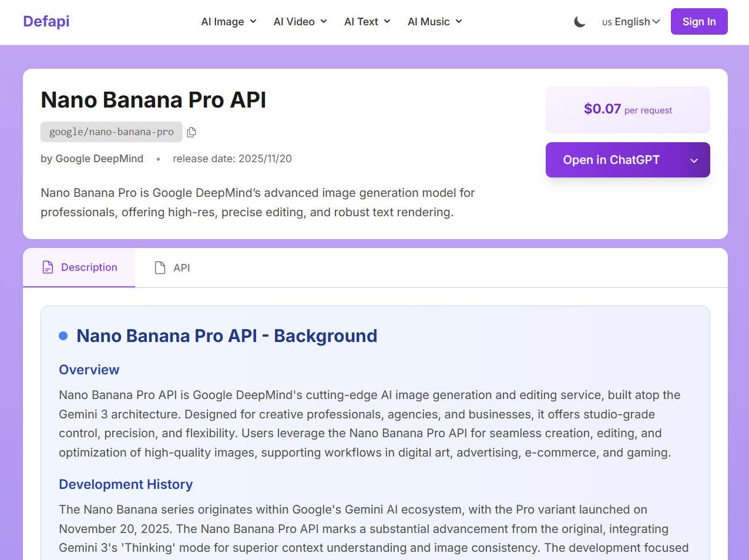Open the AI Image dropdown menu
Screen dimensions: 749x560
coord(228,22)
